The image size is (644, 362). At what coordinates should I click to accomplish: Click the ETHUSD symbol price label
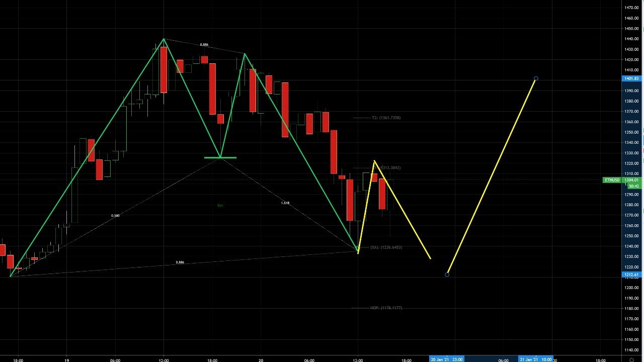(x=612, y=180)
